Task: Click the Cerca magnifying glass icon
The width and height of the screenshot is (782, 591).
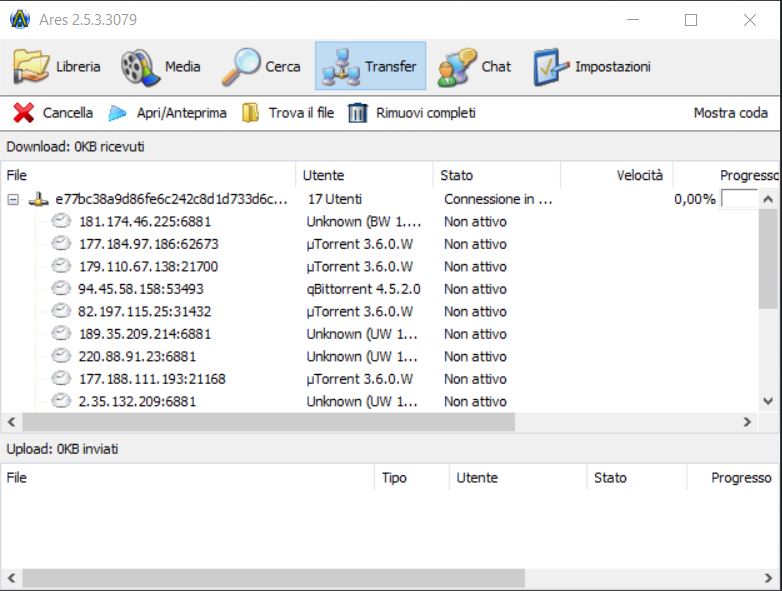Action: [x=240, y=67]
